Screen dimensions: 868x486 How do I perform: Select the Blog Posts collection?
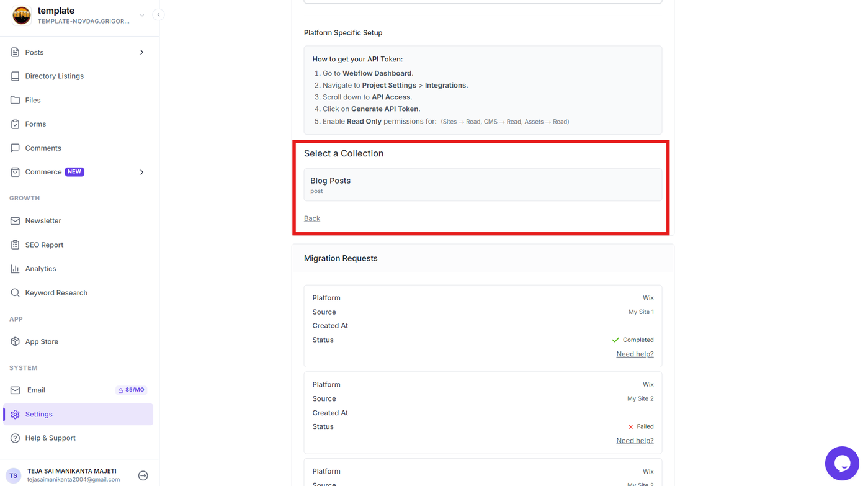(x=483, y=185)
